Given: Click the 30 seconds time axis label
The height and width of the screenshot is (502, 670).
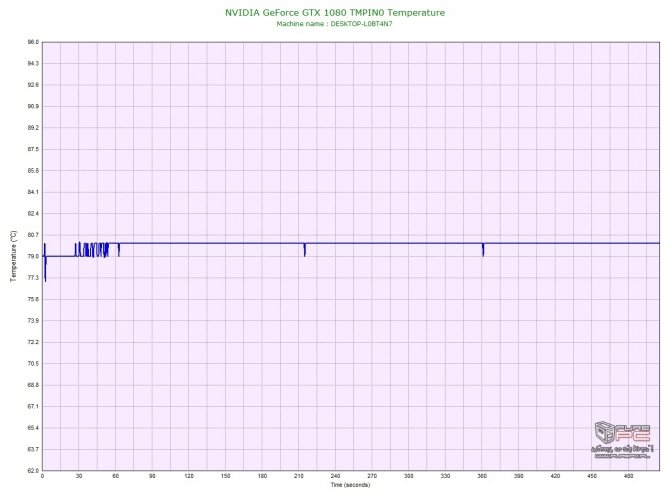Looking at the screenshot, I should pos(79,476).
